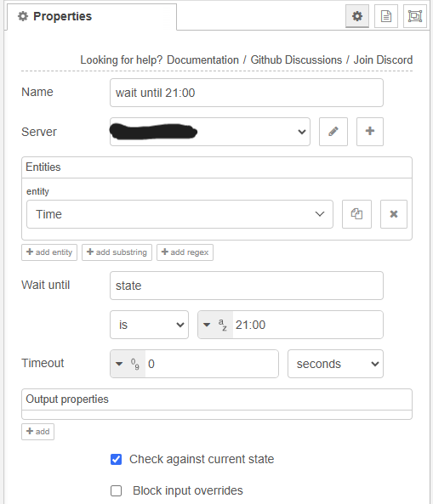Click the Timeout value 0 field
The height and width of the screenshot is (504, 433).
[211, 364]
